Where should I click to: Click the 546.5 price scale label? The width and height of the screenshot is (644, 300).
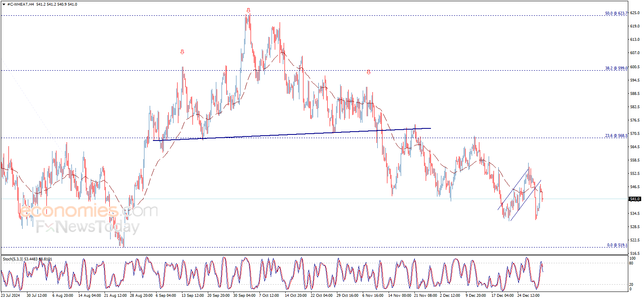pyautogui.click(x=635, y=187)
